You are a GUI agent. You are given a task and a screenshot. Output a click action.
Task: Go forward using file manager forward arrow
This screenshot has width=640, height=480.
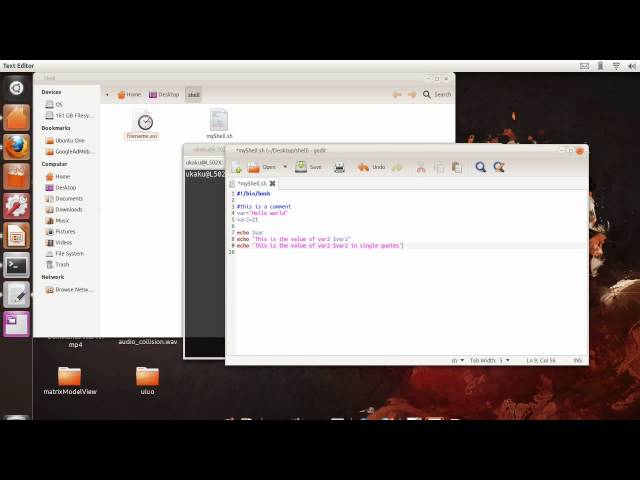point(412,94)
